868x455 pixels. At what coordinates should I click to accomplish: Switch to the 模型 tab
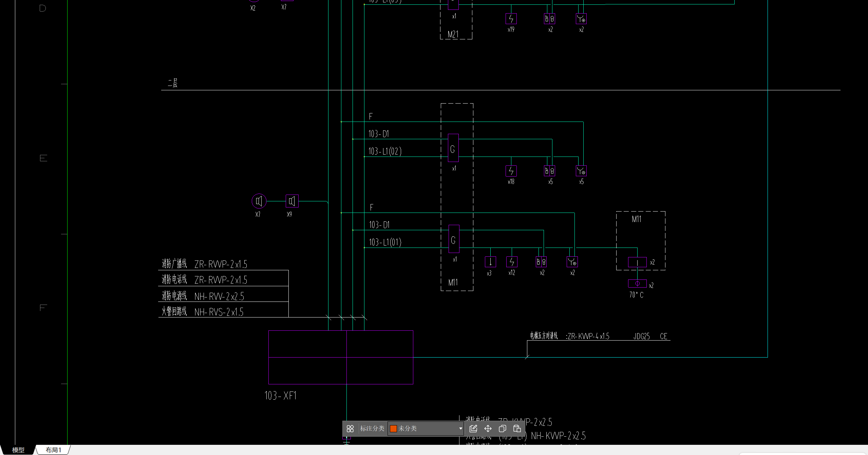18,450
